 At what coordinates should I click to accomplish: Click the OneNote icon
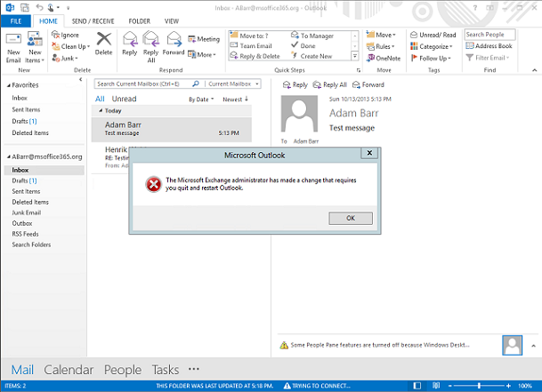coord(370,58)
